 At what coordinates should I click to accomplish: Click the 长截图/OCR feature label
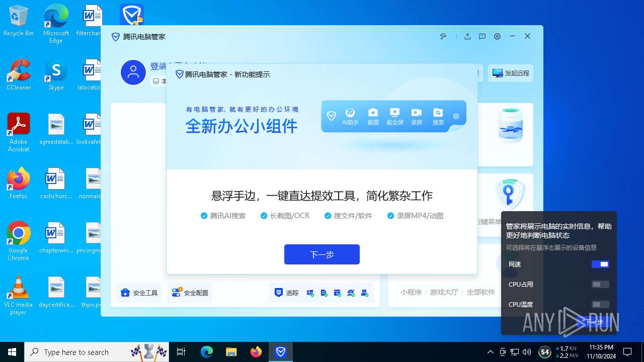[290, 216]
